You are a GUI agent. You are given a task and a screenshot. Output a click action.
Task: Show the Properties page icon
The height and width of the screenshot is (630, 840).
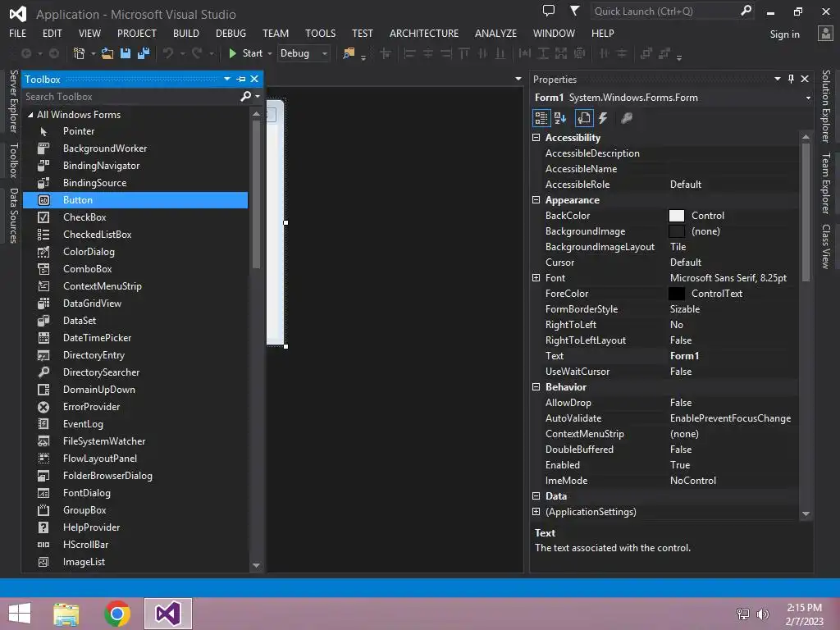click(584, 118)
